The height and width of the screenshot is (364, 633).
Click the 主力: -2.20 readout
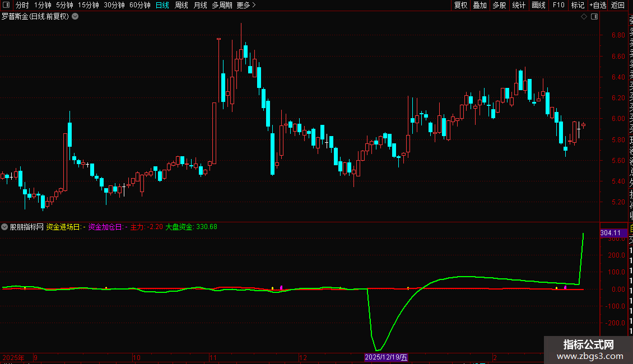147,227
